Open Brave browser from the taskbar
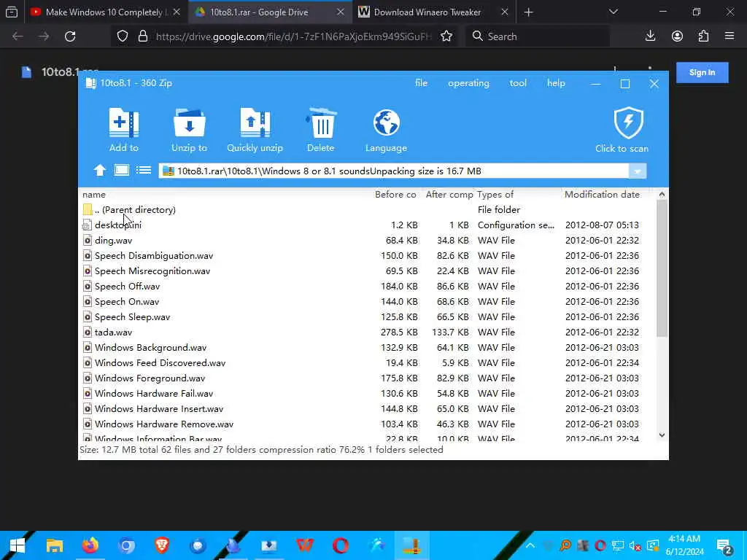747x560 pixels. tap(162, 545)
